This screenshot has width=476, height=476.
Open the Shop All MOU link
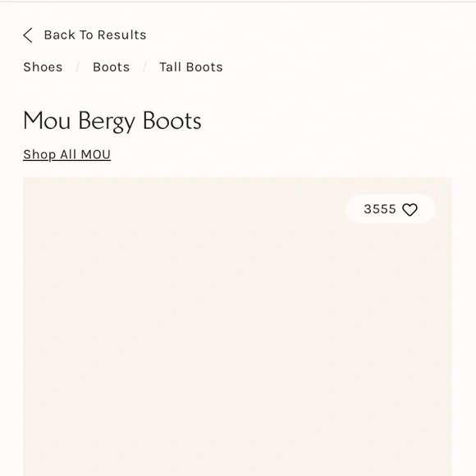(66, 154)
